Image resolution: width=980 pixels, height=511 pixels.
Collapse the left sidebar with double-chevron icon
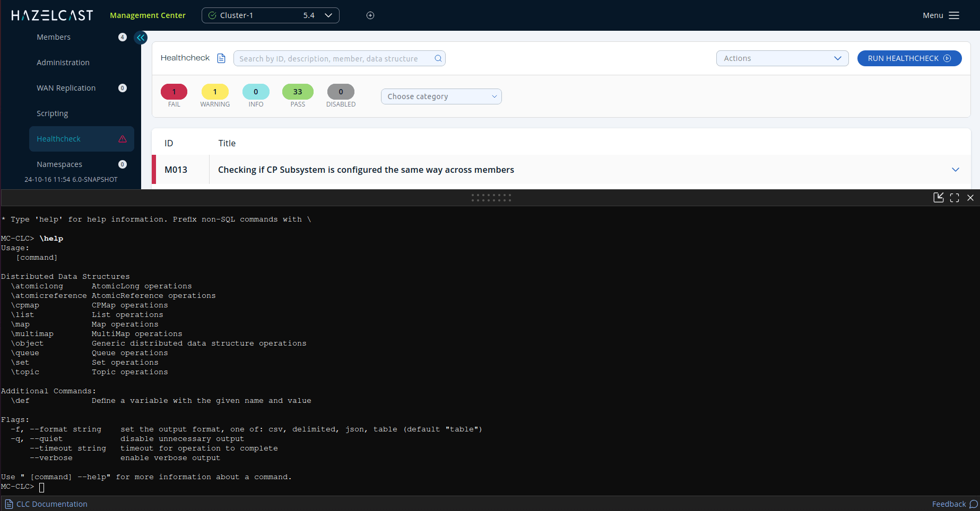(141, 38)
